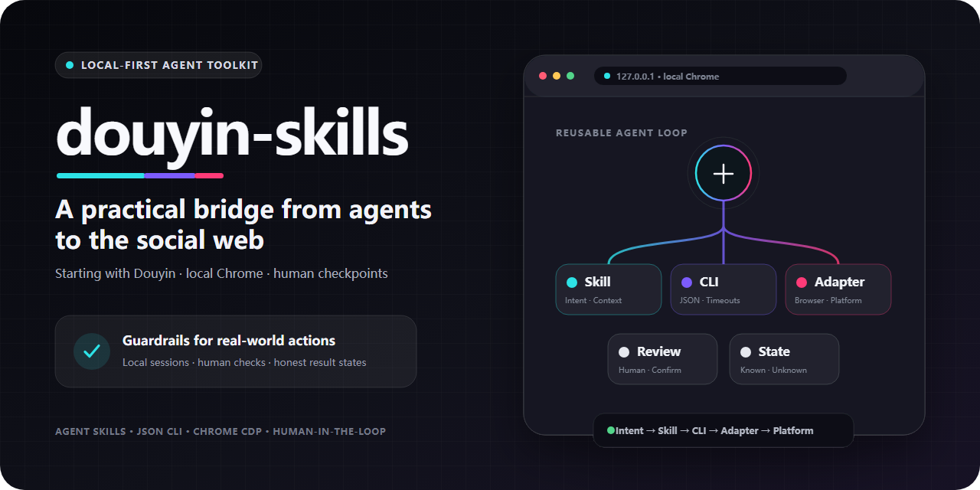Click the 'Human · Confirm' caption
The height and width of the screenshot is (490, 980).
650,370
